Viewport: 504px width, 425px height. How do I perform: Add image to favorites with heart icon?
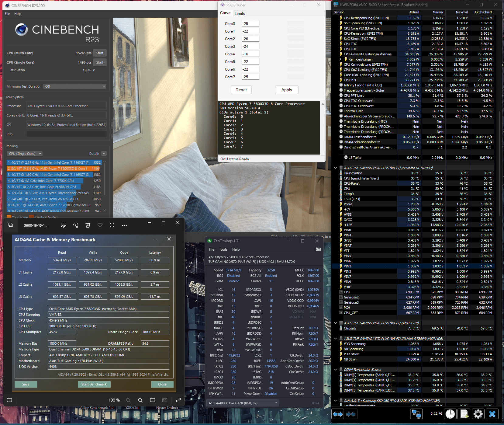click(x=100, y=225)
